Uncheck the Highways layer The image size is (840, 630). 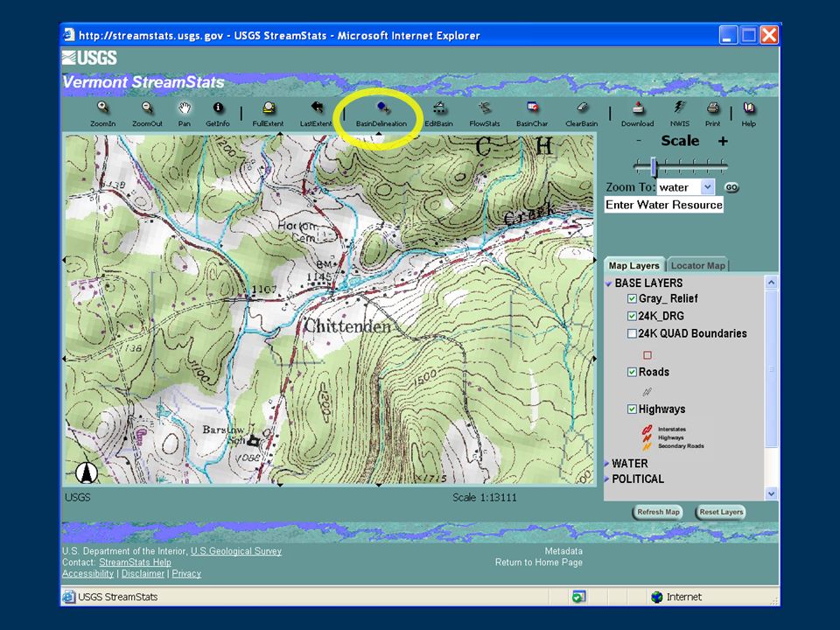pos(632,409)
